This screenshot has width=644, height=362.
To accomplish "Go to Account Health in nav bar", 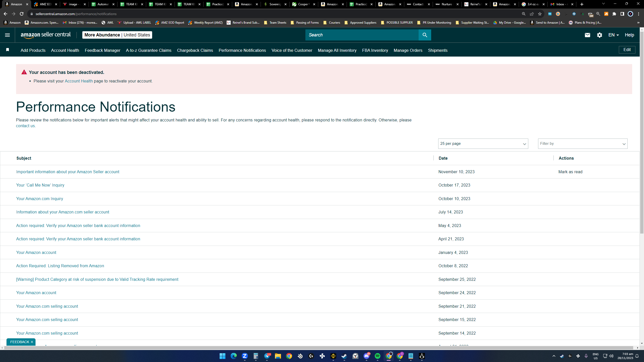I will pyautogui.click(x=65, y=50).
